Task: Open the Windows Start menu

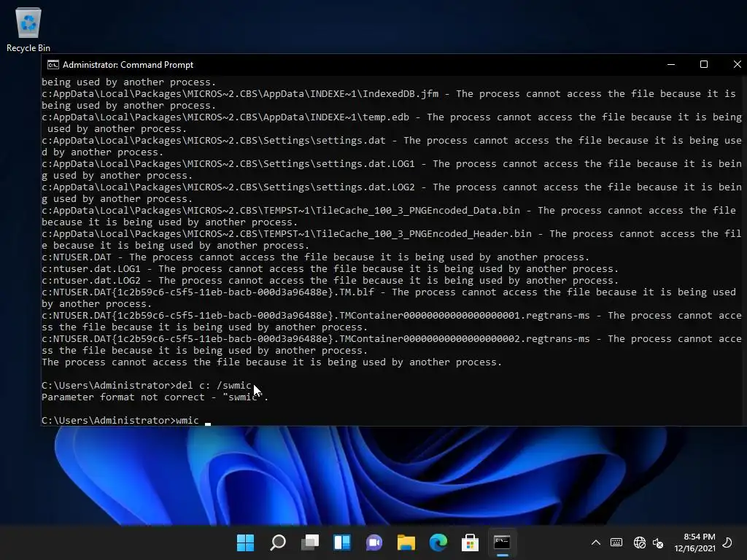Action: pyautogui.click(x=245, y=542)
